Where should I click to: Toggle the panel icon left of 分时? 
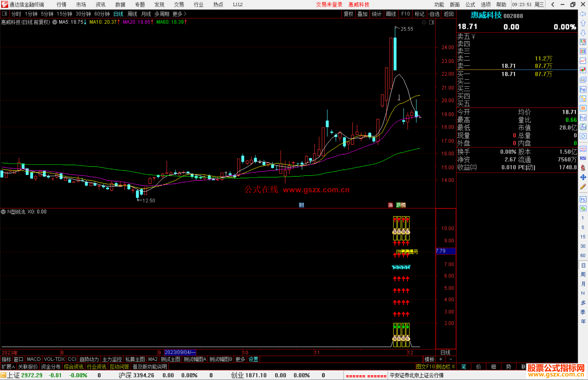click(x=5, y=14)
